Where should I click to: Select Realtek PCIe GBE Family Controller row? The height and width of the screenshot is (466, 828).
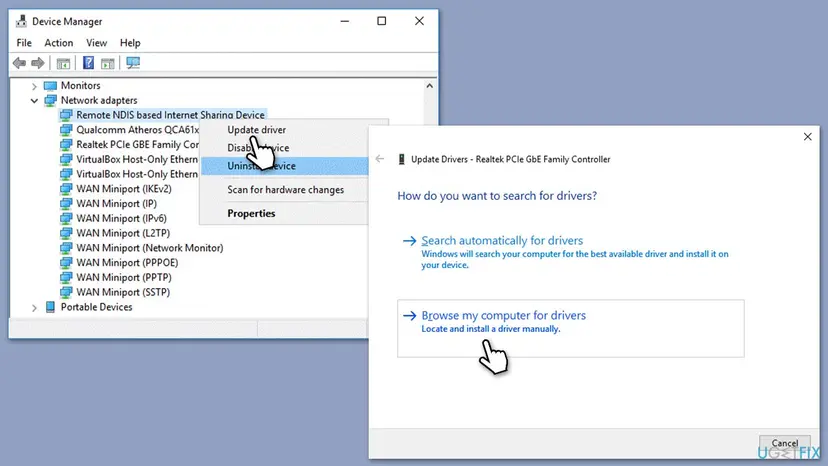pos(137,145)
